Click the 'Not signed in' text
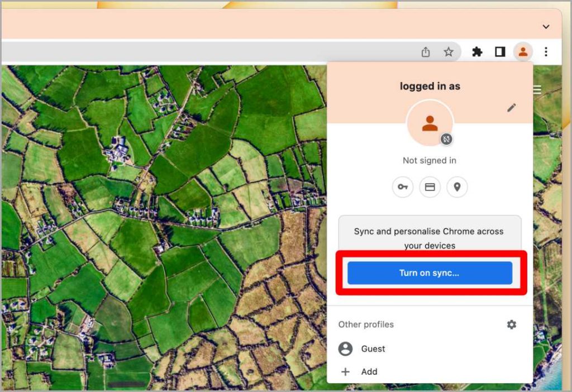The height and width of the screenshot is (392, 572). [x=430, y=160]
